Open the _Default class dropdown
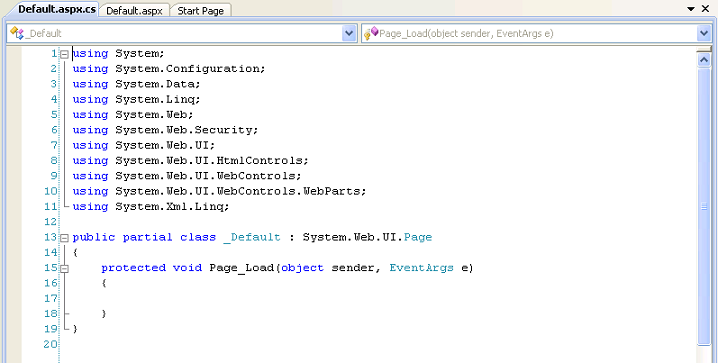Viewport: 718px width, 363px height. pyautogui.click(x=349, y=33)
